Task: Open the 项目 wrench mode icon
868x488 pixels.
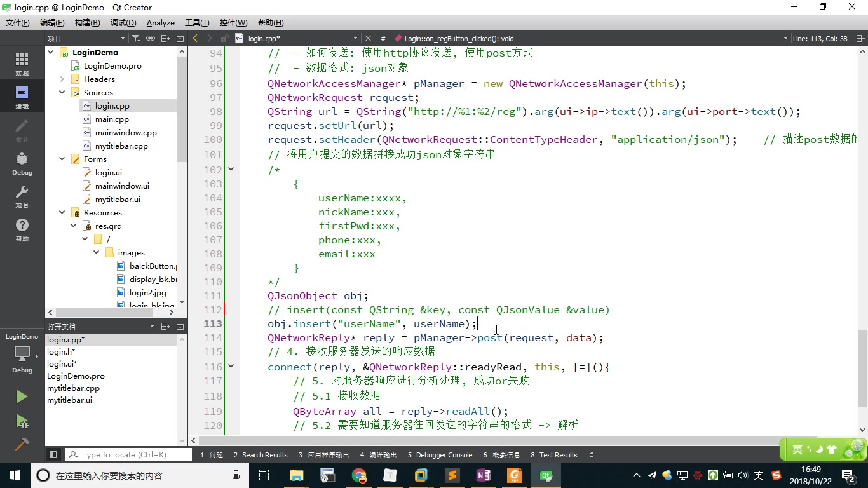Action: (22, 194)
